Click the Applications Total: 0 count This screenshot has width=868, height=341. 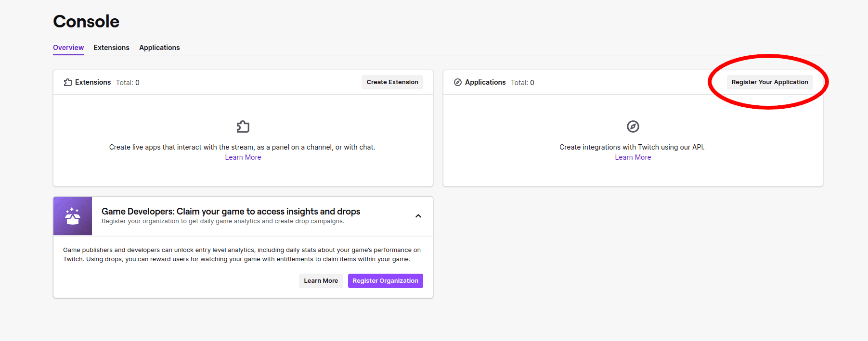click(x=522, y=83)
